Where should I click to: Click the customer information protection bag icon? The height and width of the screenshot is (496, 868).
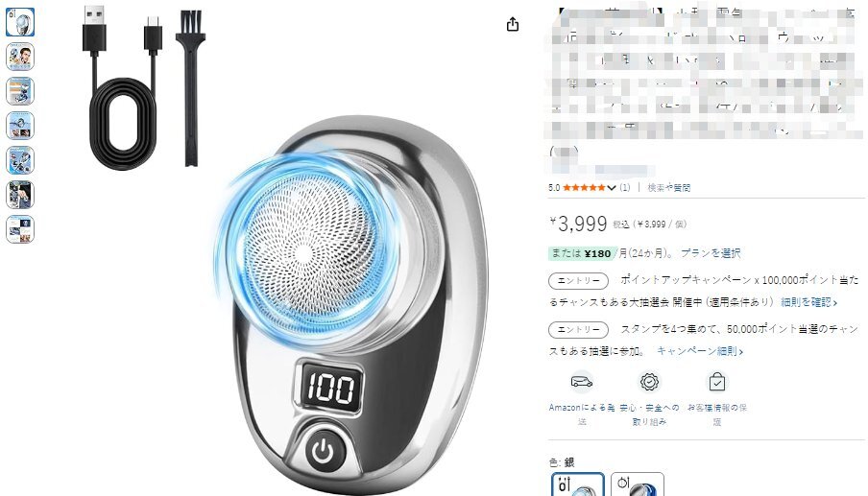coord(717,382)
